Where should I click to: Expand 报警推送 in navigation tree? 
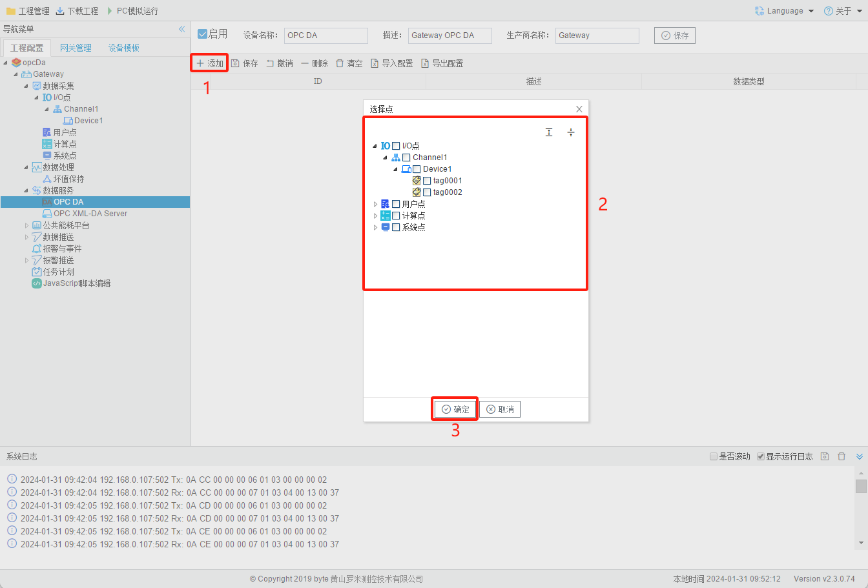point(26,260)
